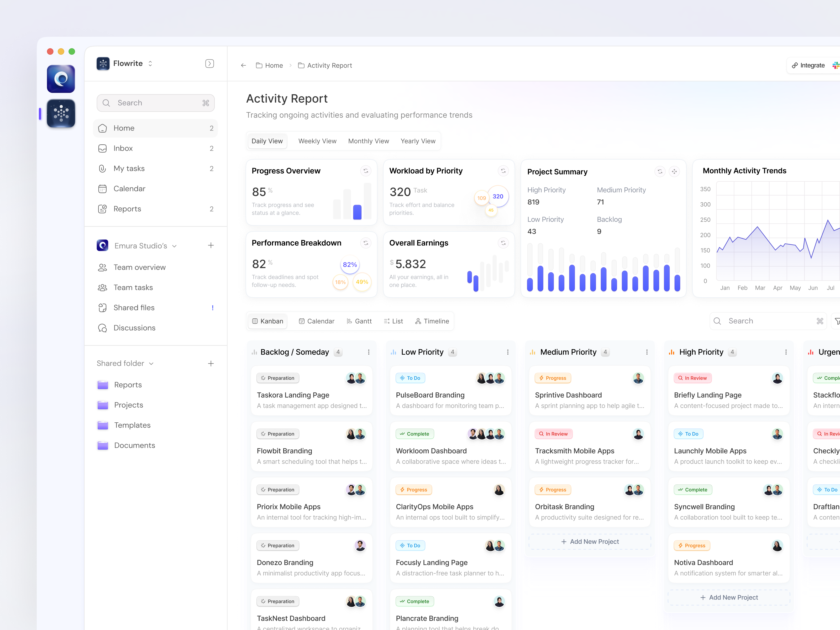Switch to the List view tab
This screenshot has width=840, height=630.
tap(393, 321)
